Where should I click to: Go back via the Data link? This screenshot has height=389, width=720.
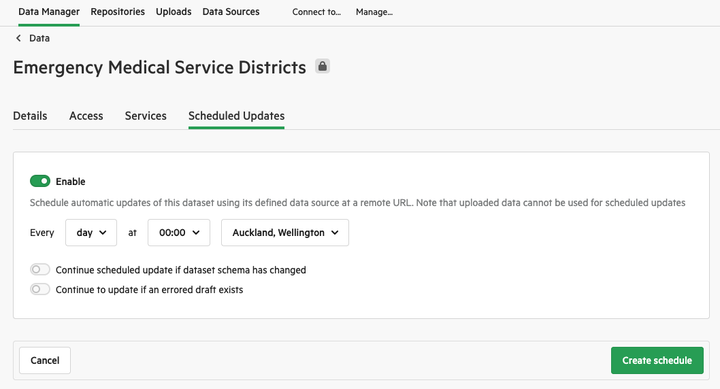[x=39, y=38]
